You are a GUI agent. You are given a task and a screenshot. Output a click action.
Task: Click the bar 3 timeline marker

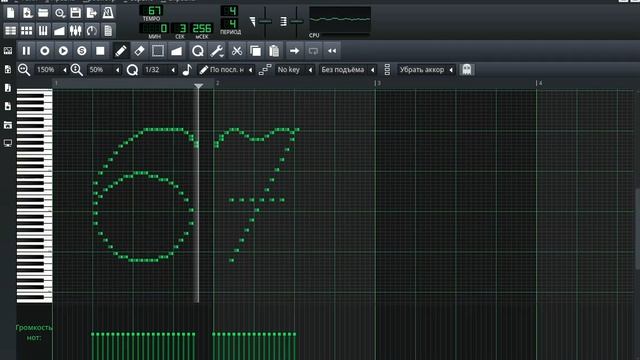click(378, 83)
